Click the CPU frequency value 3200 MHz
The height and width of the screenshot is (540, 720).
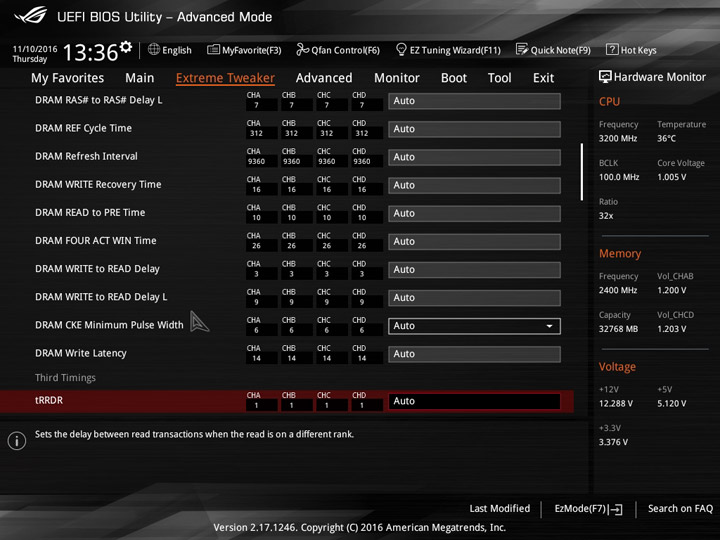(618, 138)
